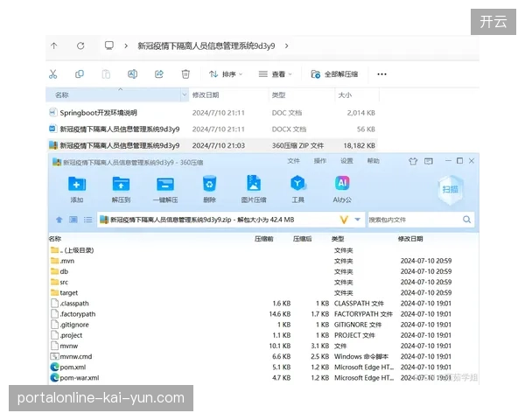The height and width of the screenshot is (420, 525).
Task: Expand breadcrumb chevron after This PC icon
Action: tap(126, 45)
